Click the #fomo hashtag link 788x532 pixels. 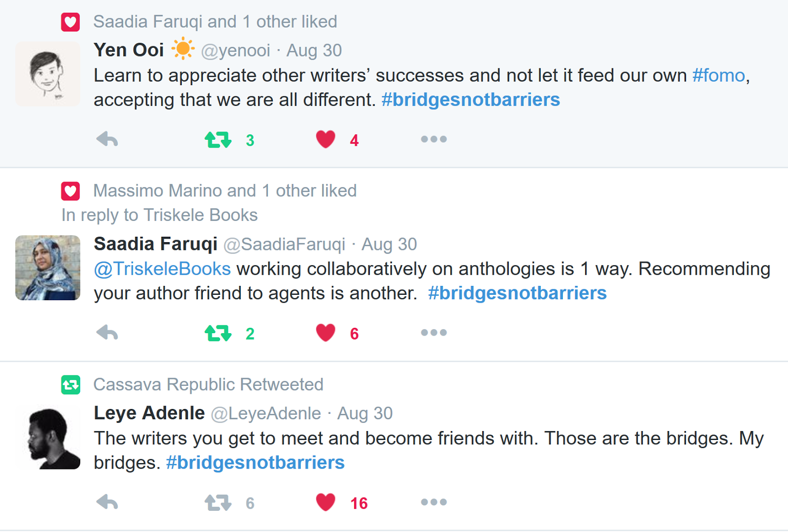click(x=719, y=76)
